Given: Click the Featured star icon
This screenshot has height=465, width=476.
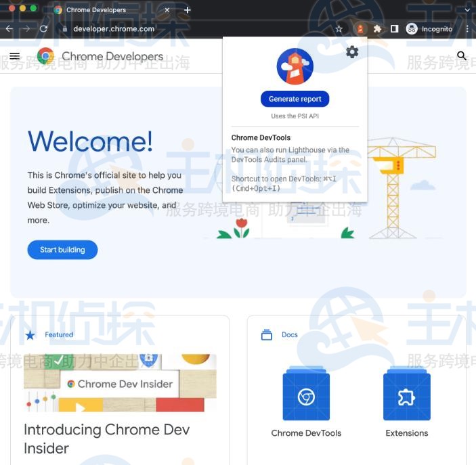Looking at the screenshot, I should click(30, 335).
